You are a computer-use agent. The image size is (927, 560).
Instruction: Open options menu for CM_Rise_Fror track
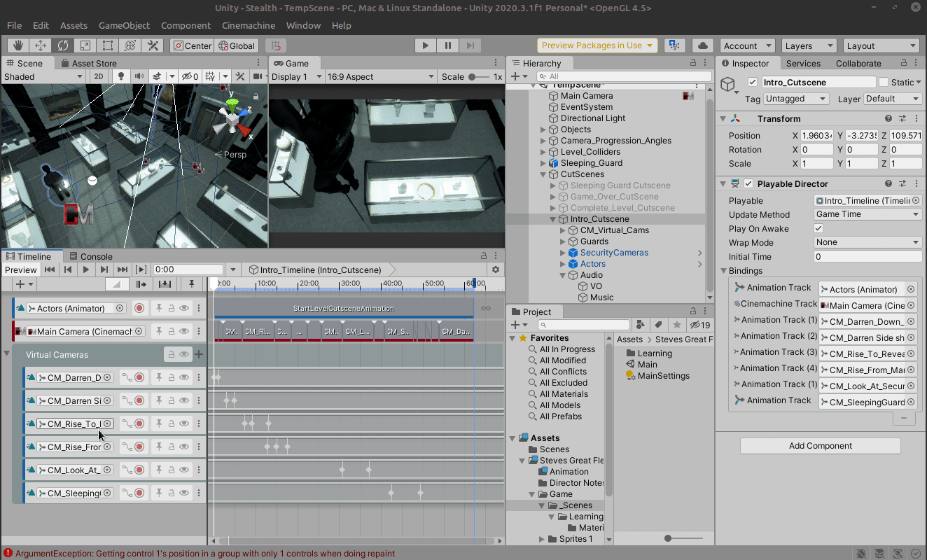click(200, 447)
